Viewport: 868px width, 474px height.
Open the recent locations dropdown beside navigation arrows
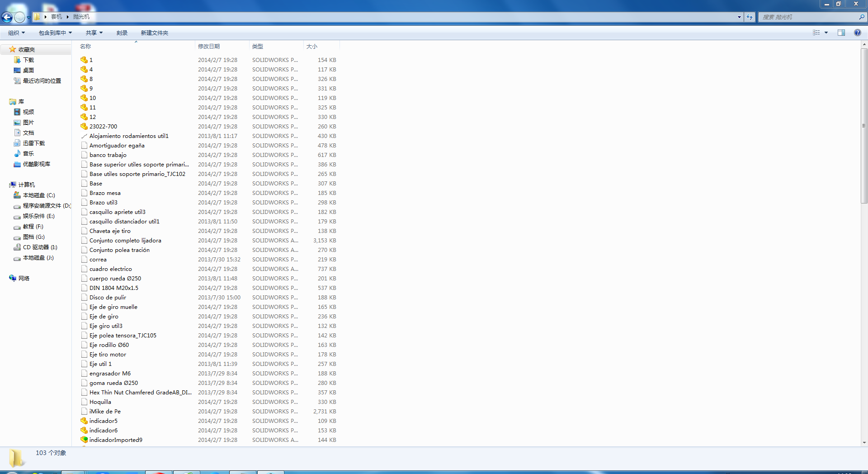(28, 17)
